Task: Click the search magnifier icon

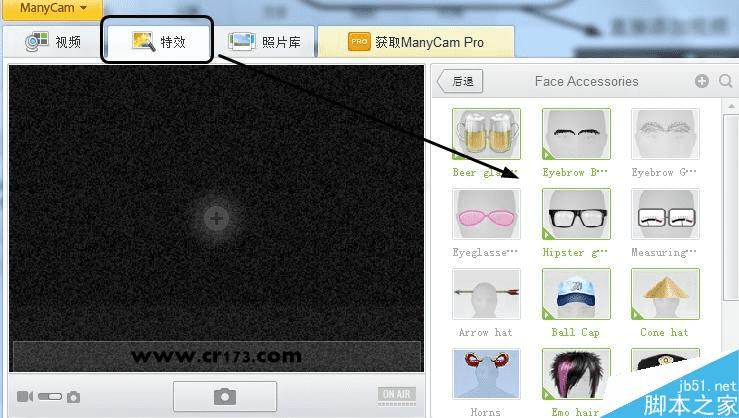Action: click(726, 81)
